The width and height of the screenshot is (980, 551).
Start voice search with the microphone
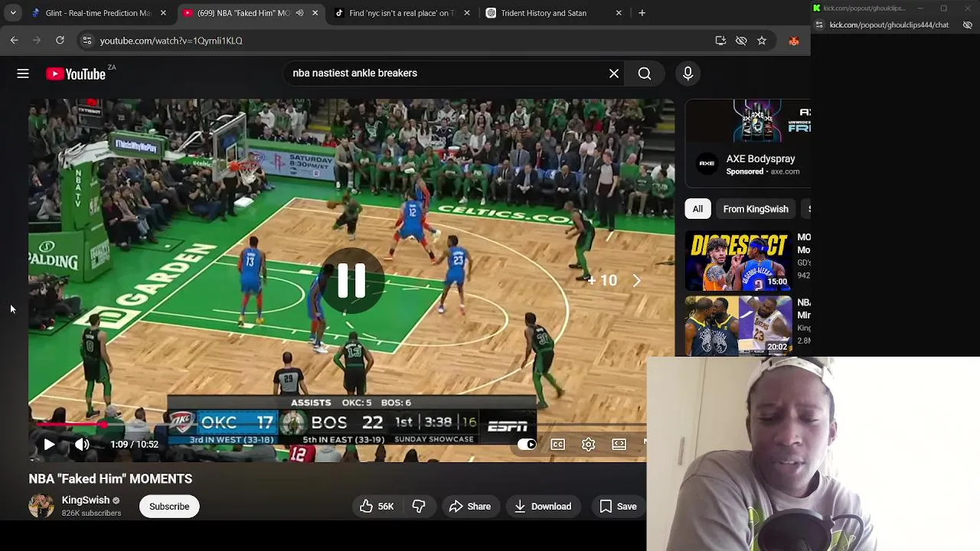point(688,73)
